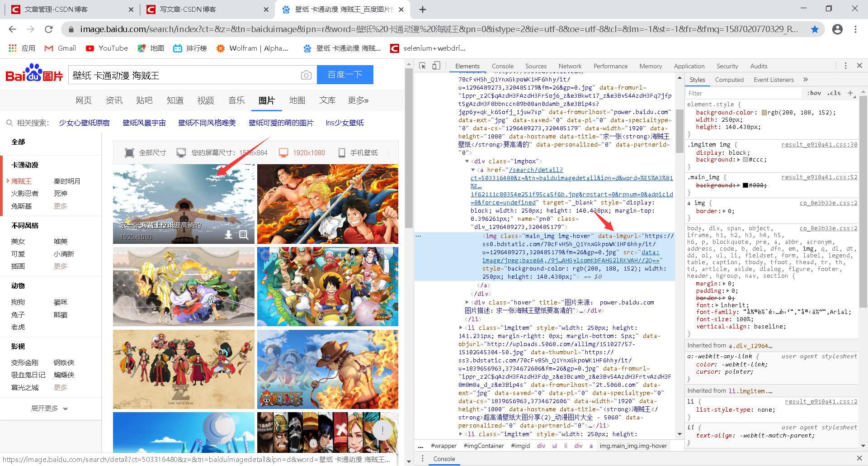The image size is (868, 466).
Task: Open the Ace, Sabo and Luffy wallpaper thumbnail
Action: coord(328,204)
